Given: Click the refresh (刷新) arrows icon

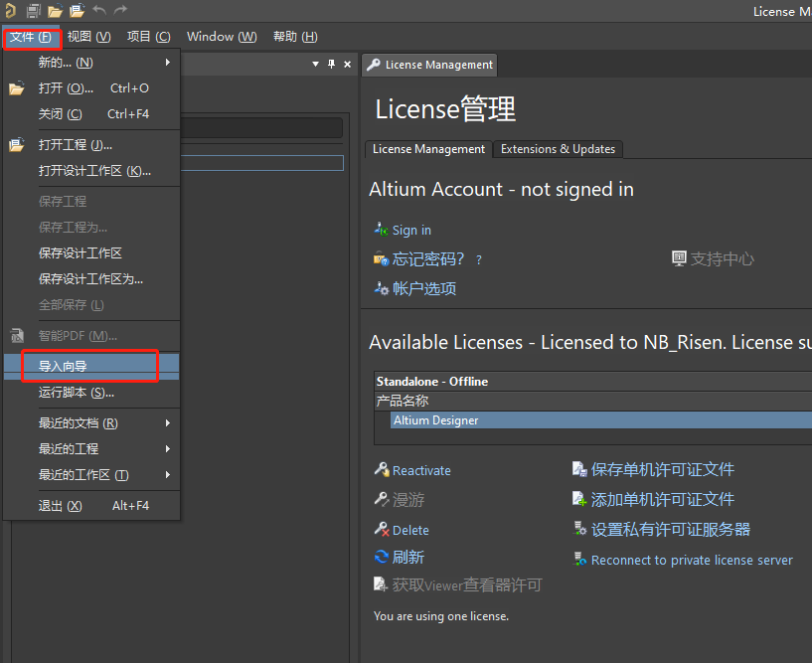Looking at the screenshot, I should tap(382, 558).
